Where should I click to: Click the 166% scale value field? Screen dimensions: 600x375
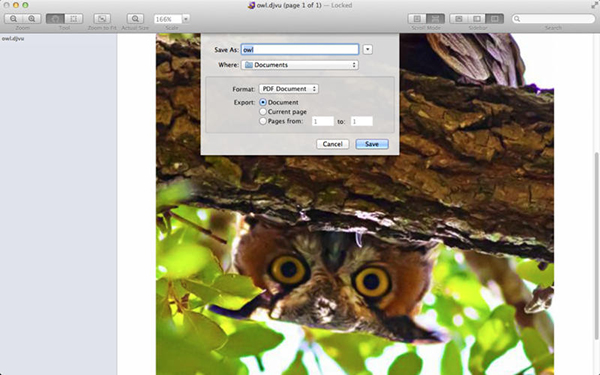[168, 19]
